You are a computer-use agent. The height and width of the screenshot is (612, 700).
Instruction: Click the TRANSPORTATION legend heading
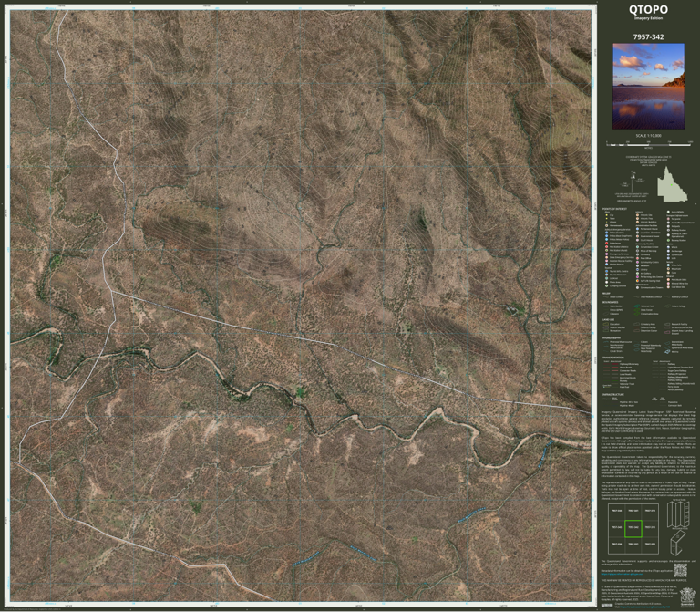(x=613, y=358)
